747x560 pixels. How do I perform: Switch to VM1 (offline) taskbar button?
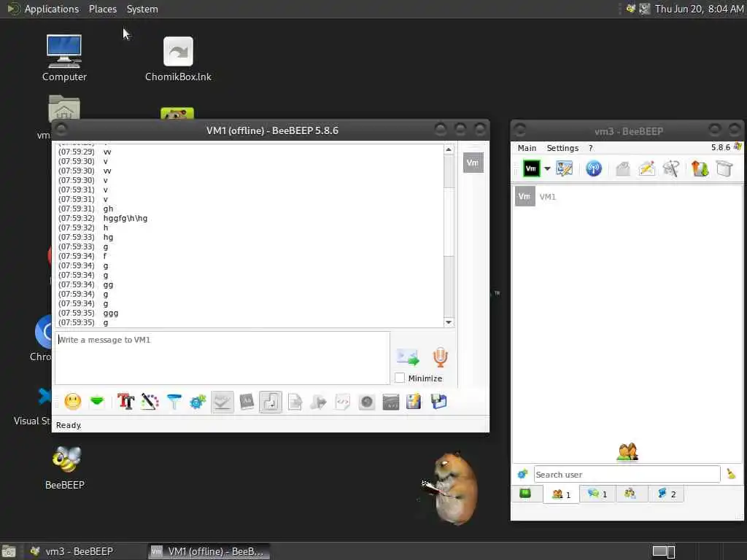point(208,551)
